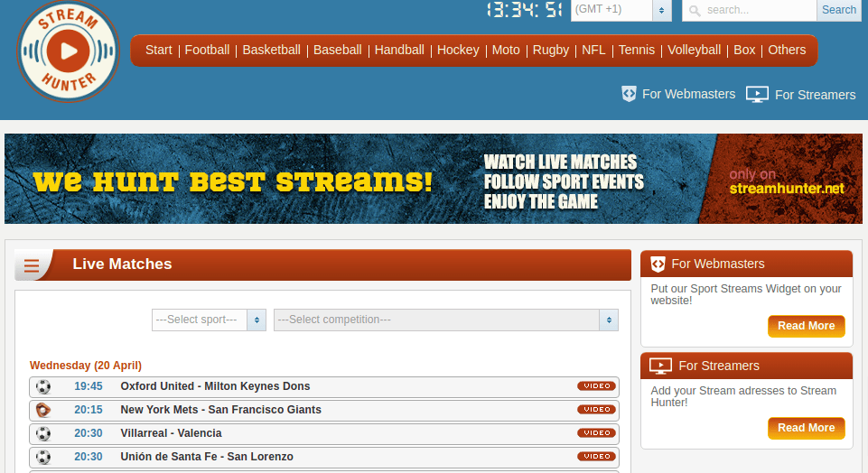Screen dimensions: 868x473
Task: Open the GMT +1 timezone dropdown
Action: tap(621, 10)
